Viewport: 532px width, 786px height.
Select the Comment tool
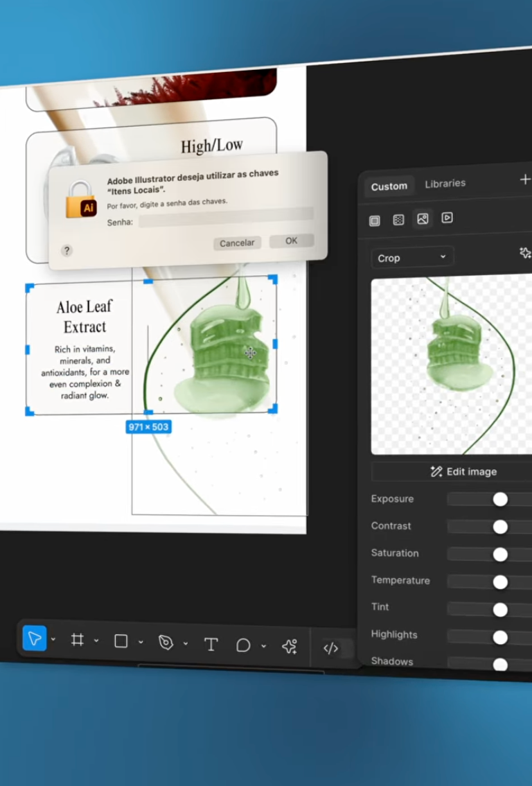(x=243, y=645)
